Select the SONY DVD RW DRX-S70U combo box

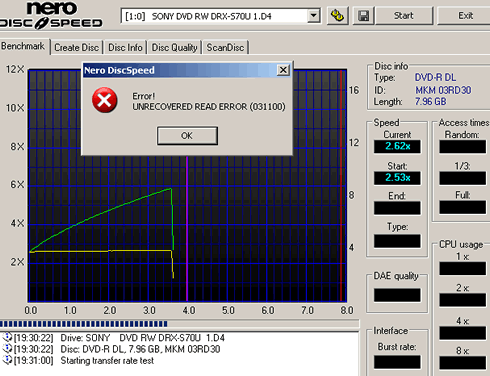point(220,16)
